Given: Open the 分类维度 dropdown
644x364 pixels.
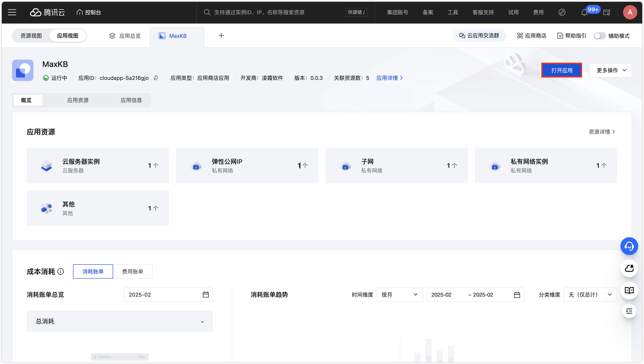Looking at the screenshot, I should point(590,295).
